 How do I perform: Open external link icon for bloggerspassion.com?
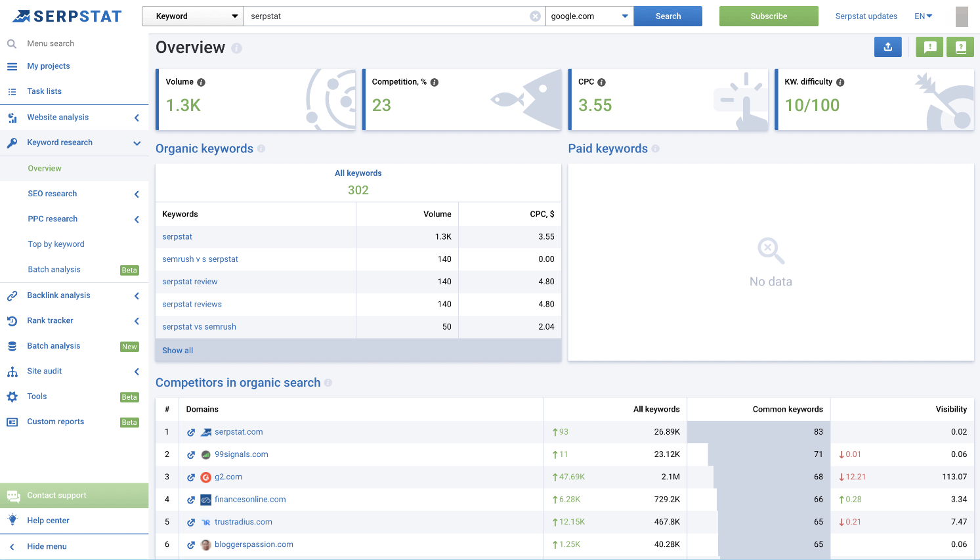point(191,545)
